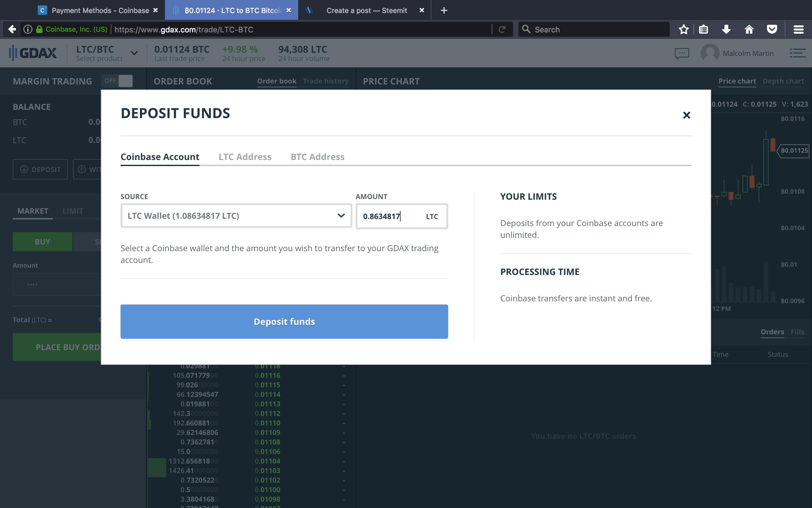This screenshot has width=812, height=508.
Task: Click the +9.98 % 24 hour price
Action: click(x=240, y=50)
